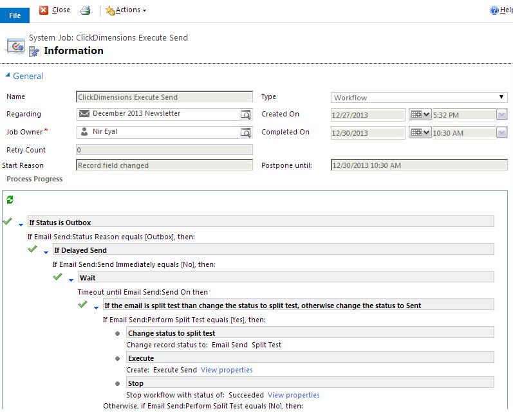Image resolution: width=513 pixels, height=420 pixels.
Task: Click the Start Reason field
Action: coord(164,165)
